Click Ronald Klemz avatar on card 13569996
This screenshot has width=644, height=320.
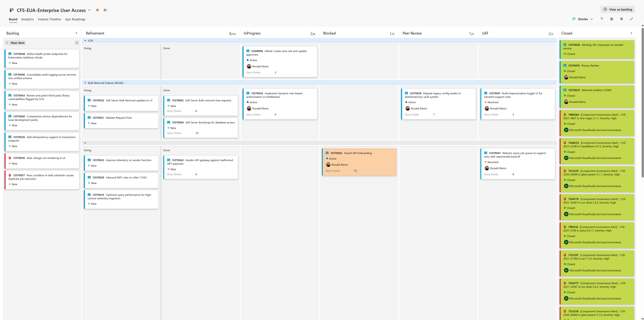point(249,66)
